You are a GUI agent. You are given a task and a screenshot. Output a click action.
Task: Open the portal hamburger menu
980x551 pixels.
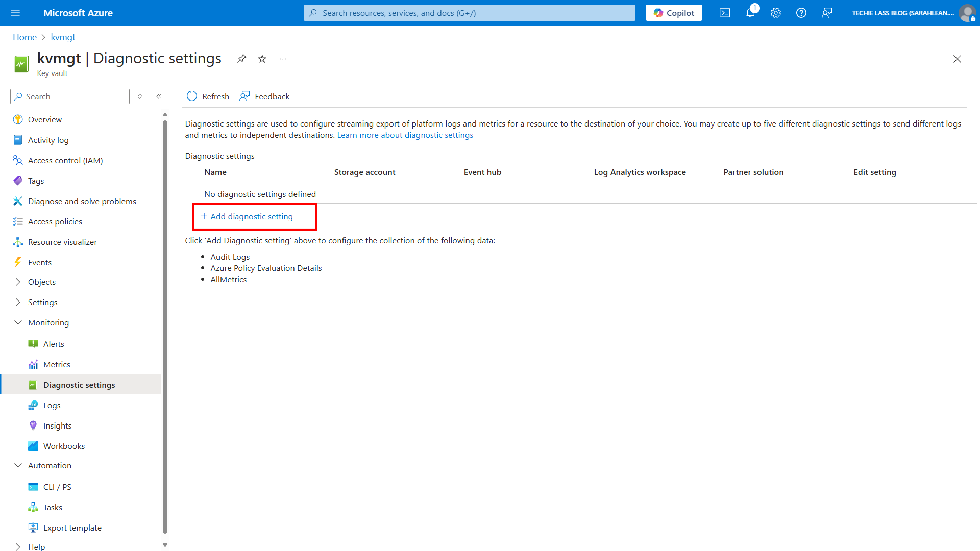[x=15, y=13]
